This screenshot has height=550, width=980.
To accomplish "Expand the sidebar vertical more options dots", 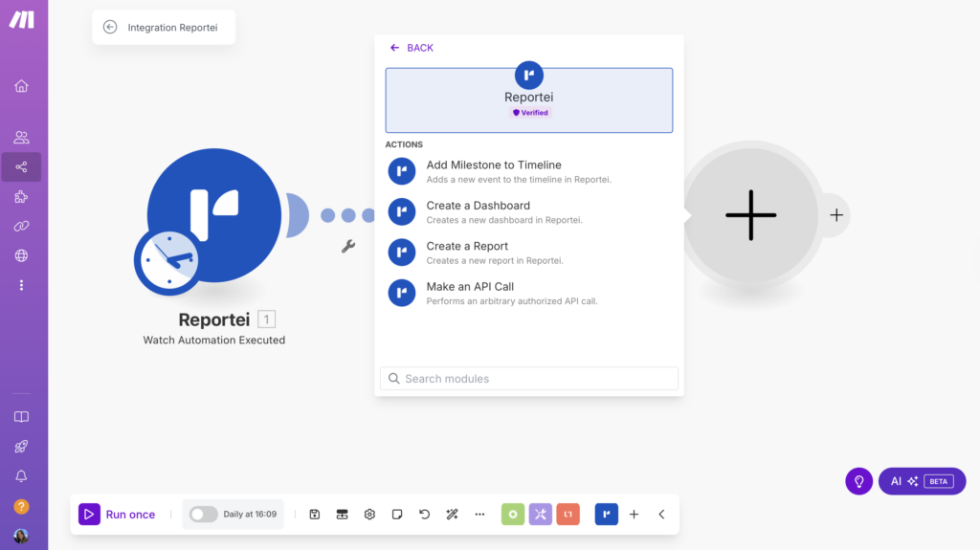I will [21, 285].
